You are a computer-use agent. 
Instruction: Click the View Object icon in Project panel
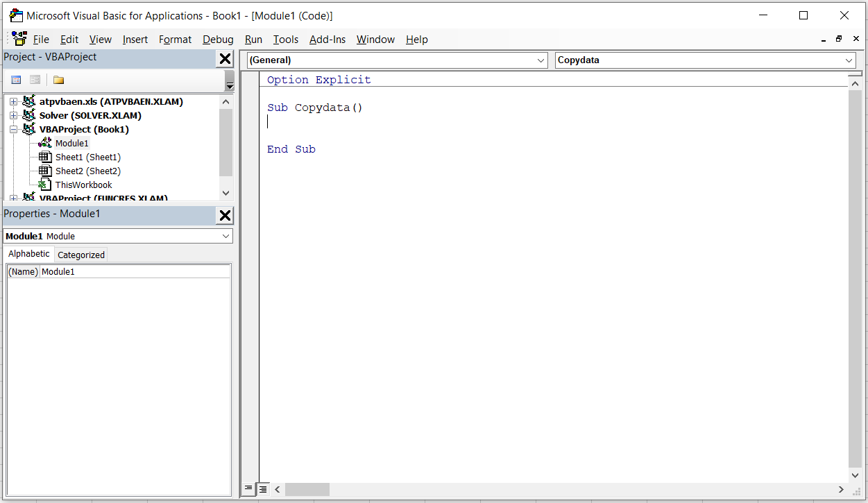point(35,80)
